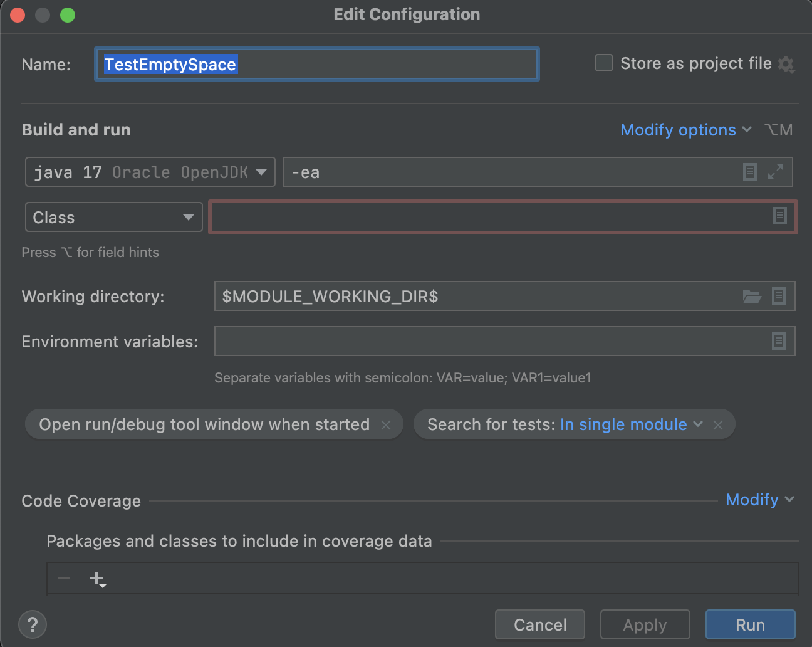The height and width of the screenshot is (647, 812).
Task: Expand the VM options field with the arrows icon
Action: (776, 172)
